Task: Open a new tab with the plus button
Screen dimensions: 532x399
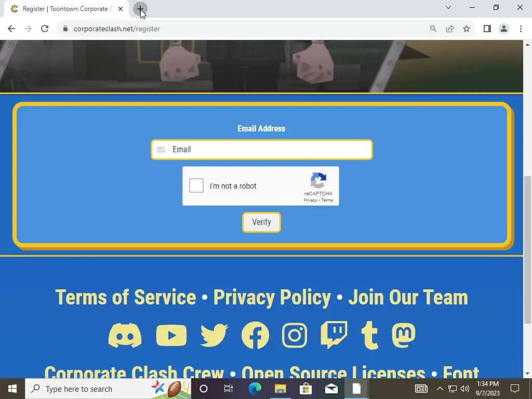Action: point(140,9)
